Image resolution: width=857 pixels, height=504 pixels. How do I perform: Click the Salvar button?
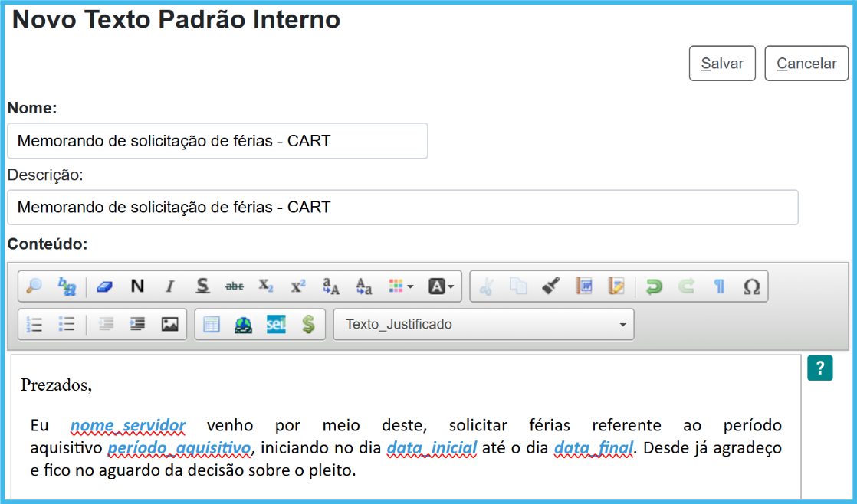pyautogui.click(x=722, y=64)
